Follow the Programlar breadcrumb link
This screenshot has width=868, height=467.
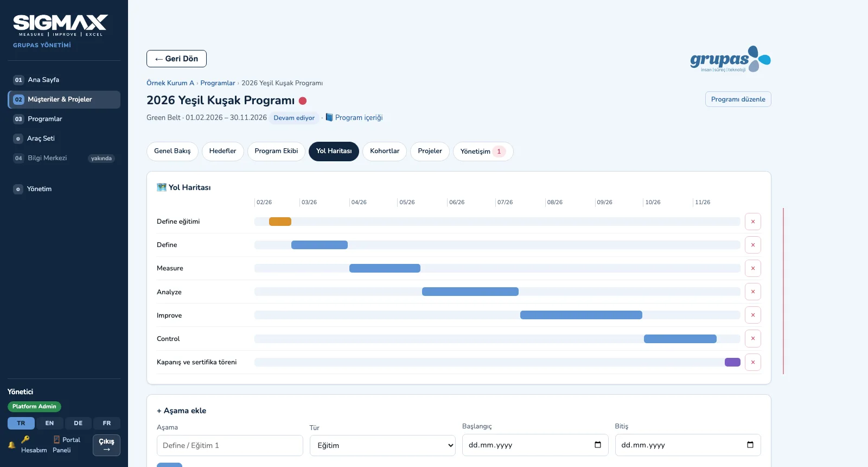(x=218, y=83)
